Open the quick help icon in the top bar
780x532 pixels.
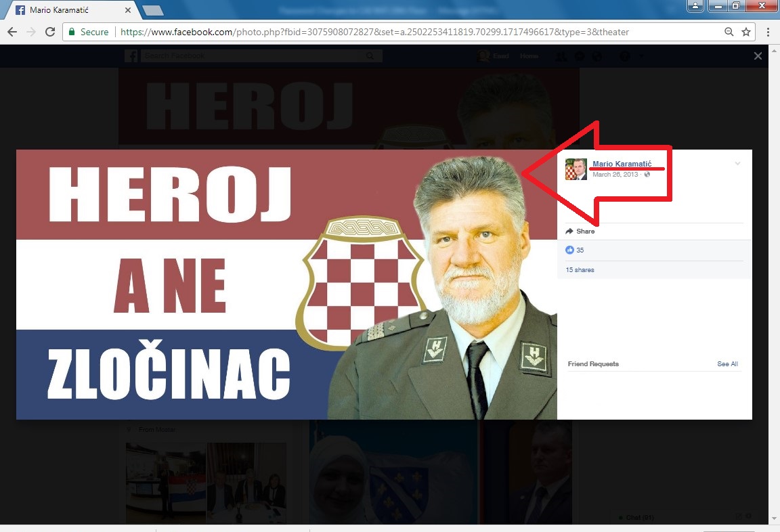pyautogui.click(x=624, y=56)
